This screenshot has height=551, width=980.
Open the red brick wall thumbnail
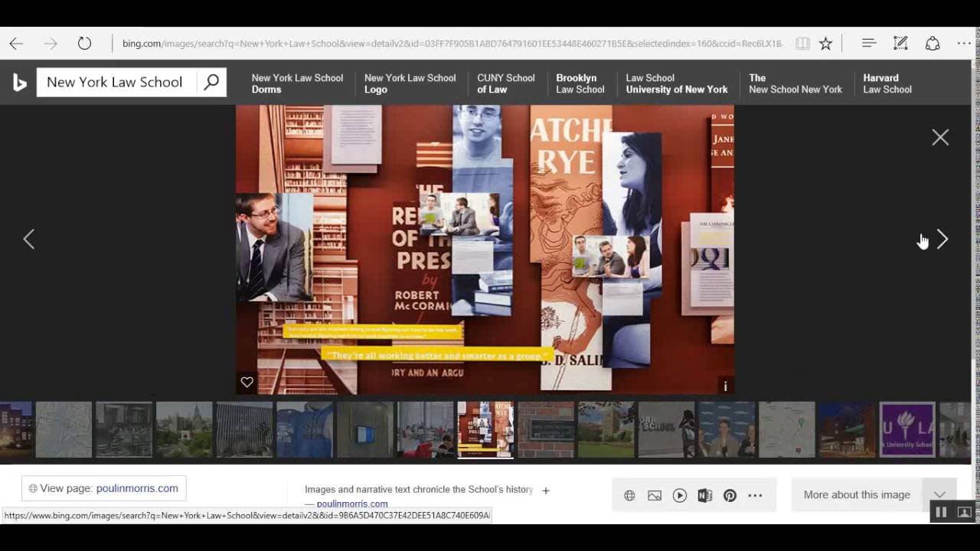(546, 430)
